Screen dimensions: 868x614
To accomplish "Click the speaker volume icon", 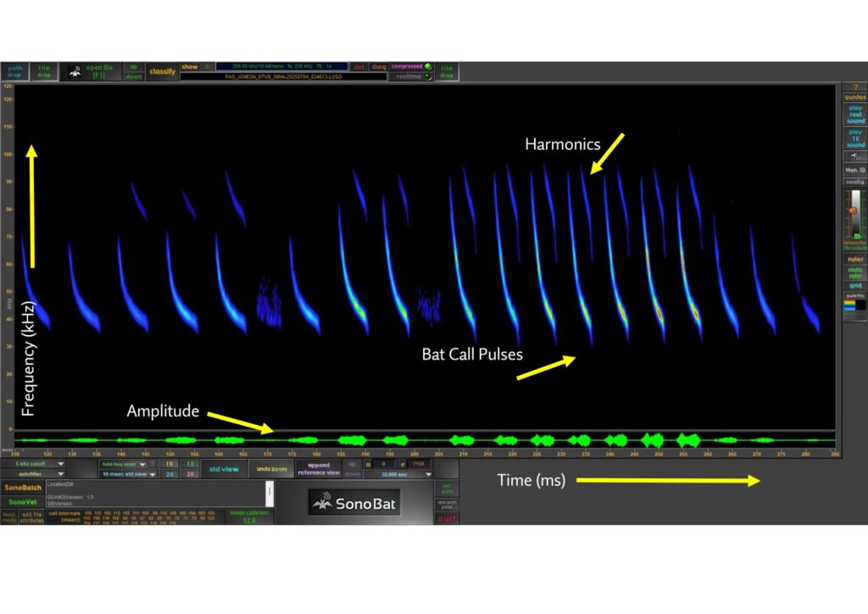I will [854, 157].
